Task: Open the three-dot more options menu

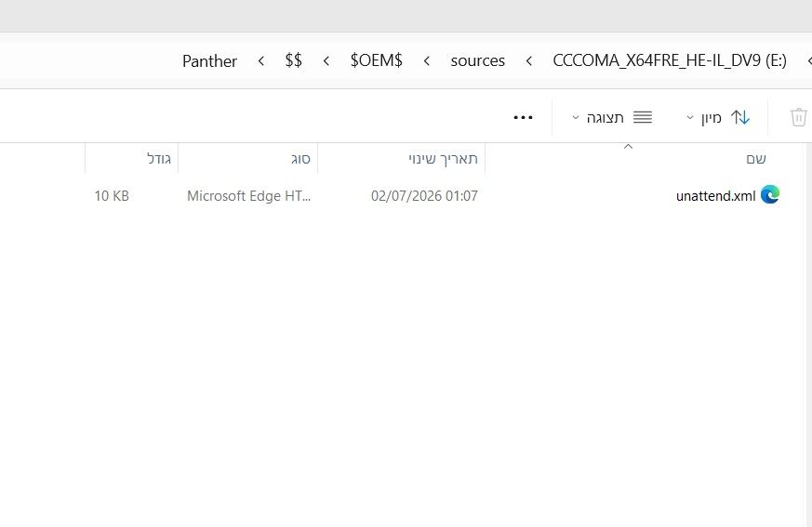Action: (523, 117)
